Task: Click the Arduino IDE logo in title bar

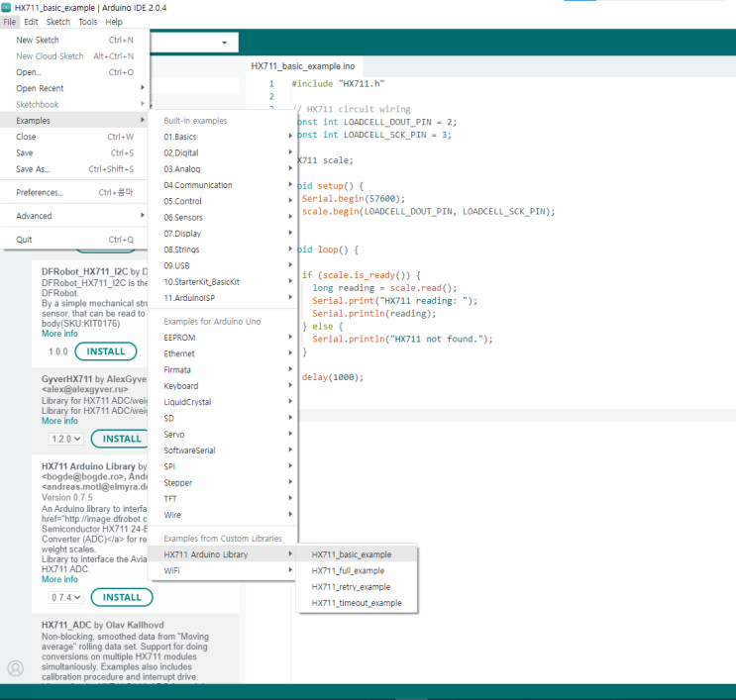Action: (x=6, y=8)
